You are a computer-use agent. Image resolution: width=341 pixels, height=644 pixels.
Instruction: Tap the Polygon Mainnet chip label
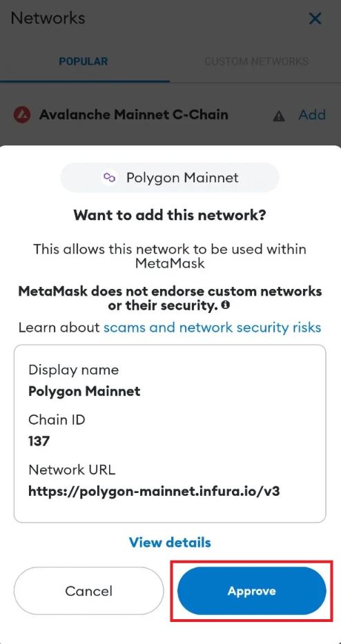point(182,178)
